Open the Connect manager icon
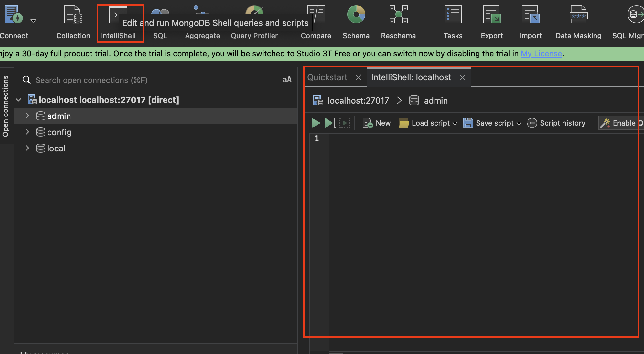This screenshot has height=354, width=644. (14, 15)
